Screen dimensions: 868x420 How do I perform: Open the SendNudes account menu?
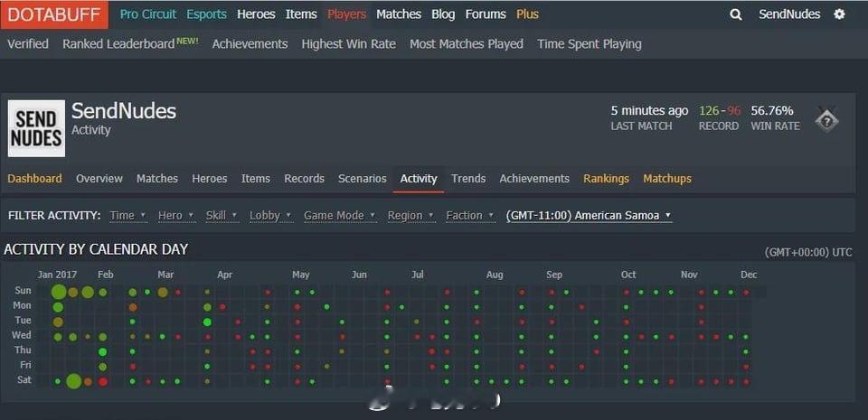[789, 14]
